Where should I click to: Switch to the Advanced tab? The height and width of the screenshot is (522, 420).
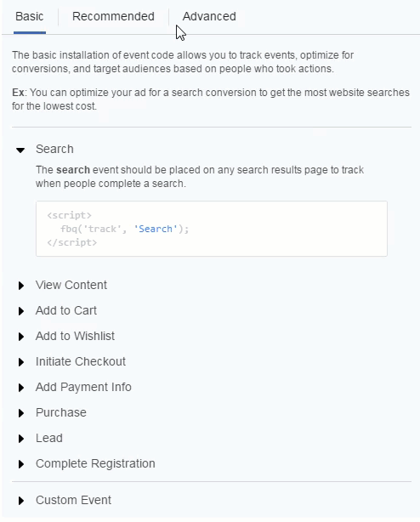[x=209, y=16]
